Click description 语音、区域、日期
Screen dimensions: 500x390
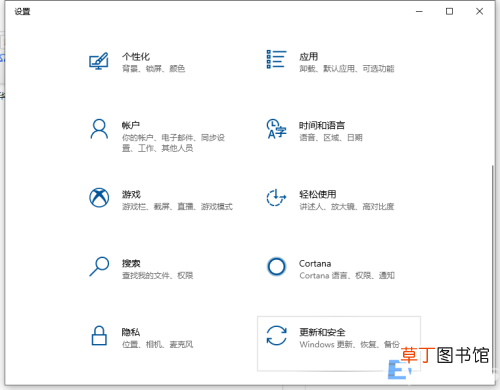(x=331, y=138)
